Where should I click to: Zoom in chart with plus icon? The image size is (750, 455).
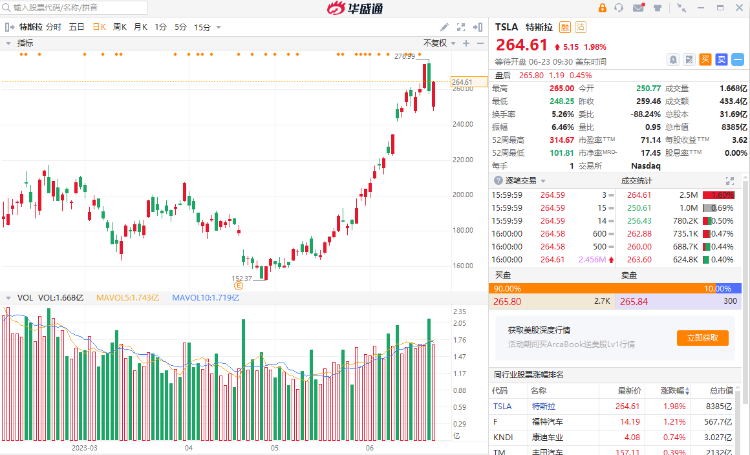click(466, 44)
